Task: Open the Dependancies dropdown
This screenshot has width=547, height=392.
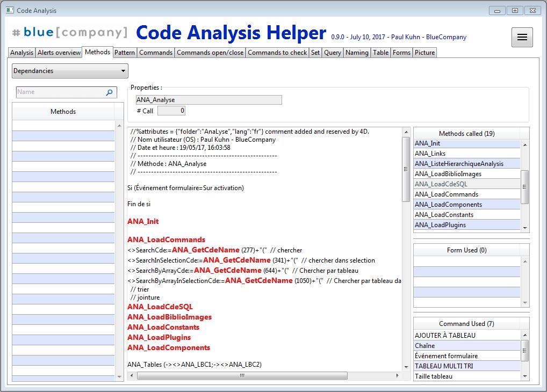Action: pyautogui.click(x=70, y=71)
